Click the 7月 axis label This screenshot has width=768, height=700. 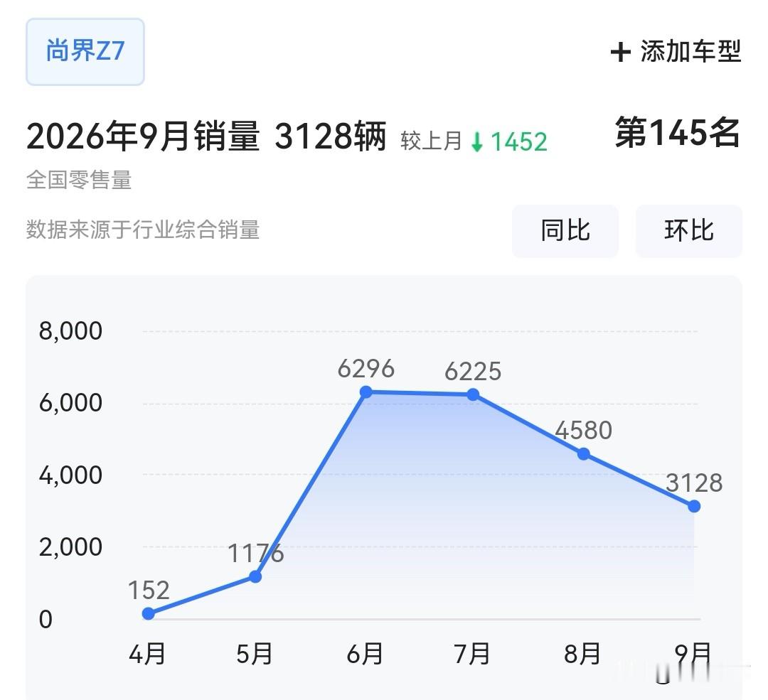[x=472, y=654]
